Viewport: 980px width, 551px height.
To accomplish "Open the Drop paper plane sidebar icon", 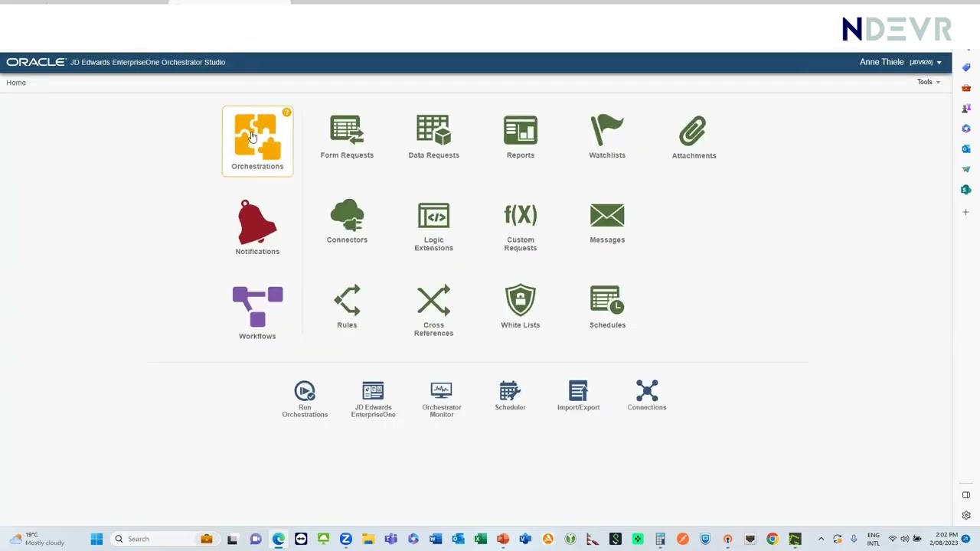I will 966,169.
